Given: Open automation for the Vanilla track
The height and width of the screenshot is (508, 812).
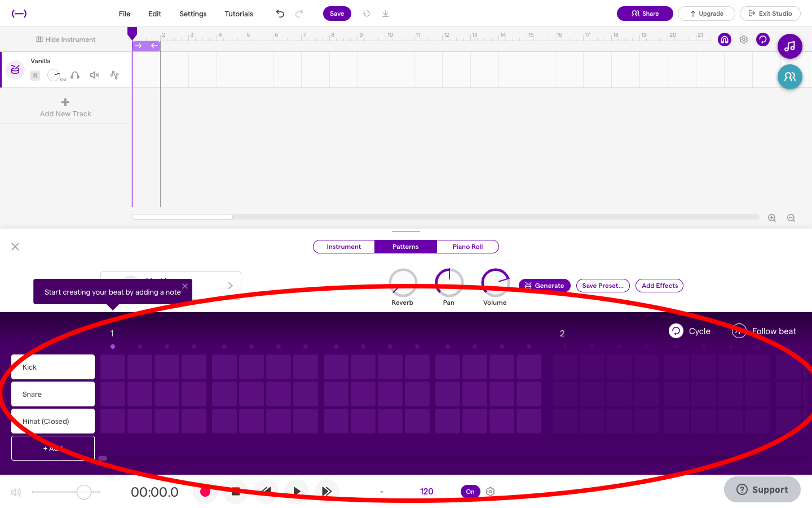Looking at the screenshot, I should [114, 75].
